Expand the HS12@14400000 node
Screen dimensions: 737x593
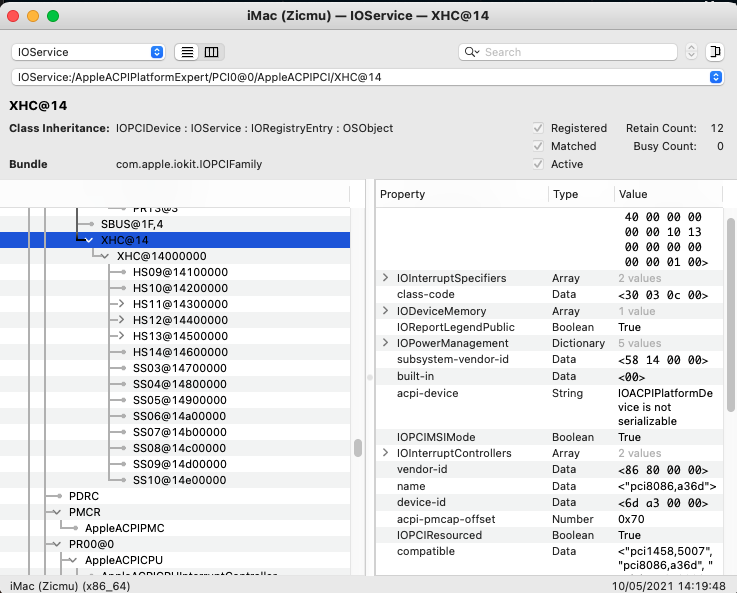pos(121,320)
